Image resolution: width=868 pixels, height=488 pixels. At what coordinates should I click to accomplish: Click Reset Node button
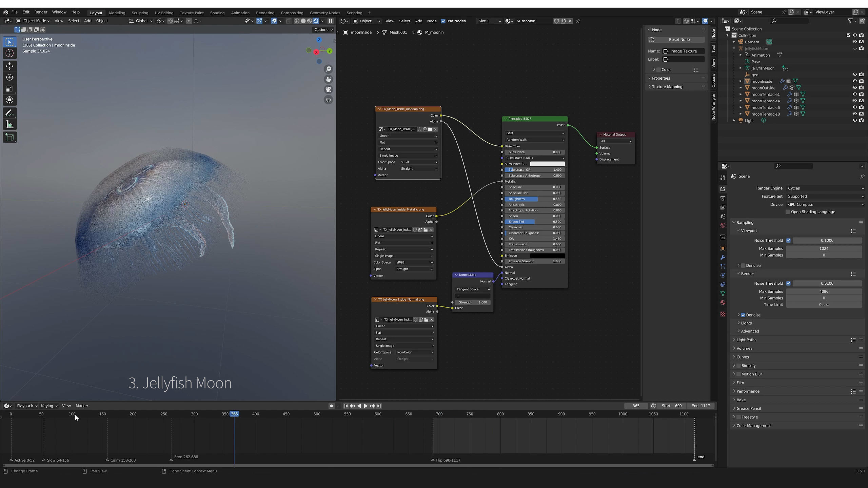point(676,40)
